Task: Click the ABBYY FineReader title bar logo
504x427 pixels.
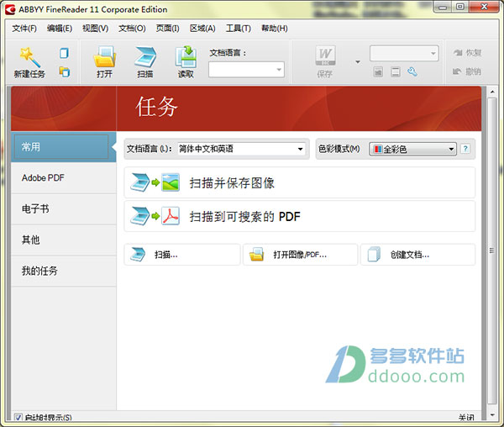Action: tap(10, 9)
